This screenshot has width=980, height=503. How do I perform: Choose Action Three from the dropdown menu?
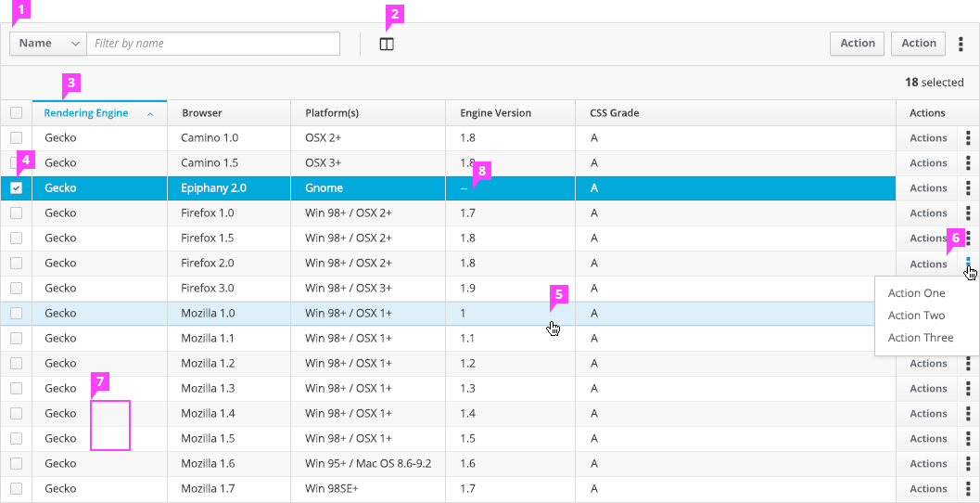tap(921, 338)
